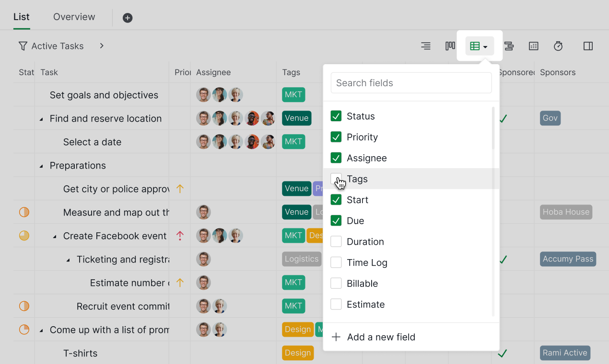Open the Gantt timeline view icon
The image size is (609, 364).
(x=509, y=46)
